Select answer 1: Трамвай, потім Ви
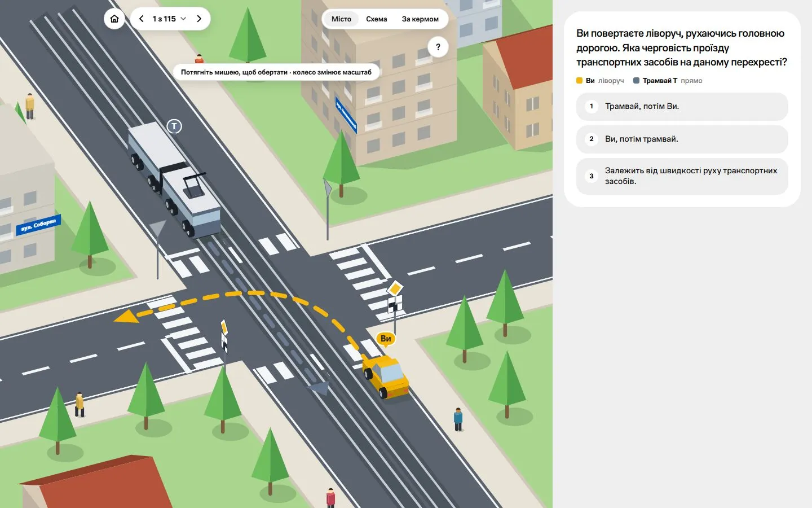 [x=682, y=106]
